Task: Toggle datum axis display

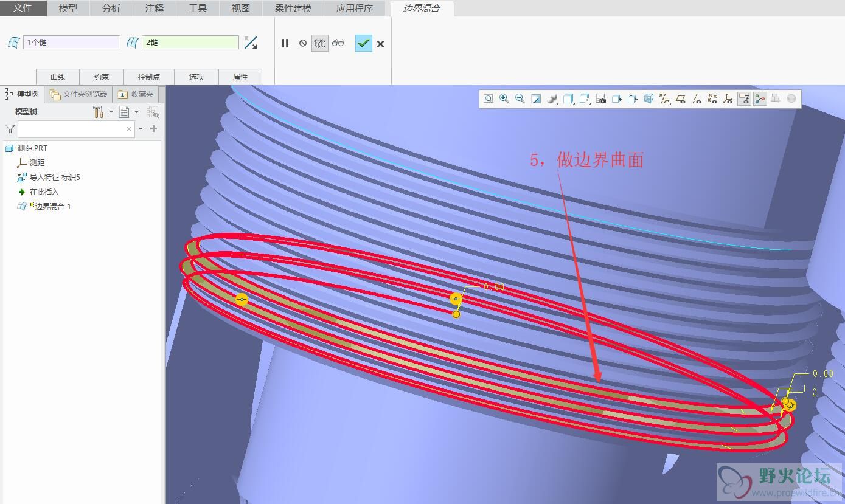Action: [697, 98]
